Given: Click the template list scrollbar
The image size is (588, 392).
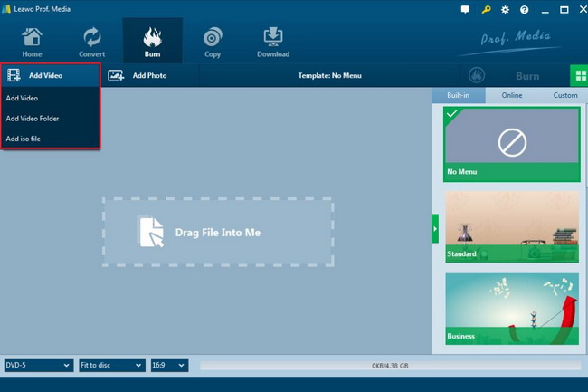Looking at the screenshot, I should [x=586, y=147].
